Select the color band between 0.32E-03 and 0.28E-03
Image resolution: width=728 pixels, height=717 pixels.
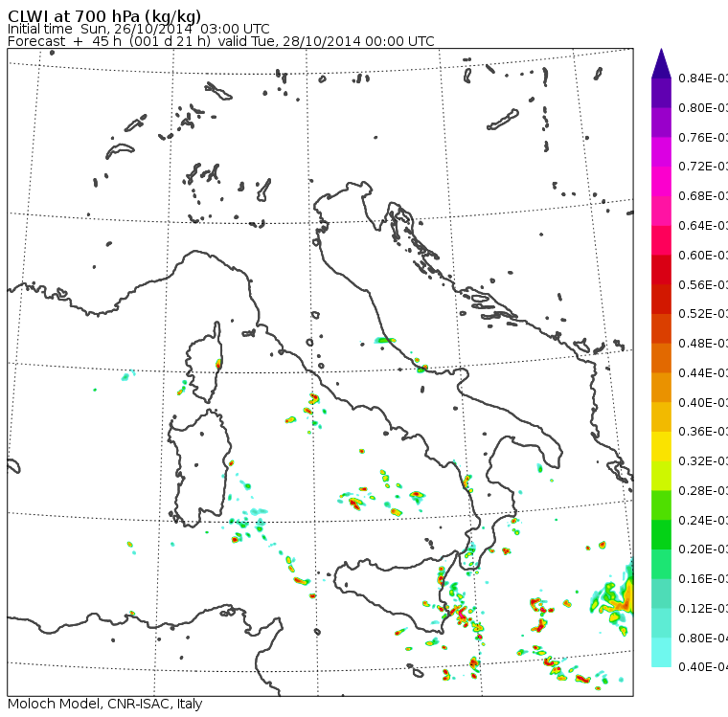(x=661, y=476)
